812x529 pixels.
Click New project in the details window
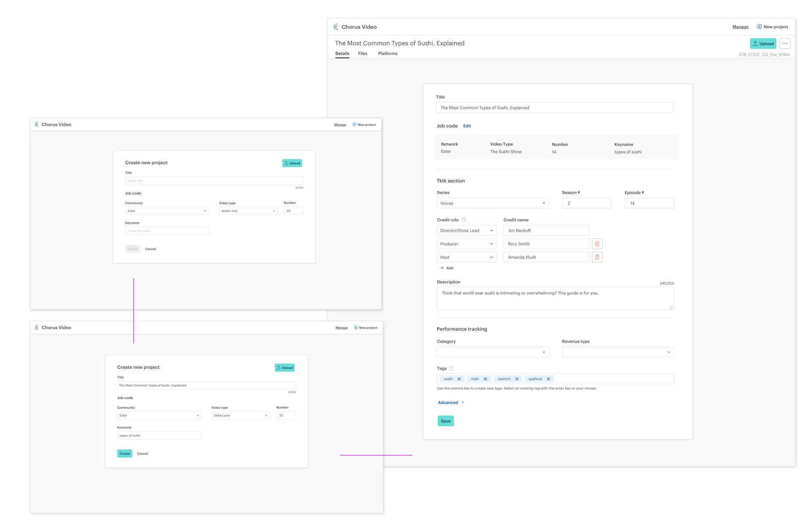[x=772, y=27]
